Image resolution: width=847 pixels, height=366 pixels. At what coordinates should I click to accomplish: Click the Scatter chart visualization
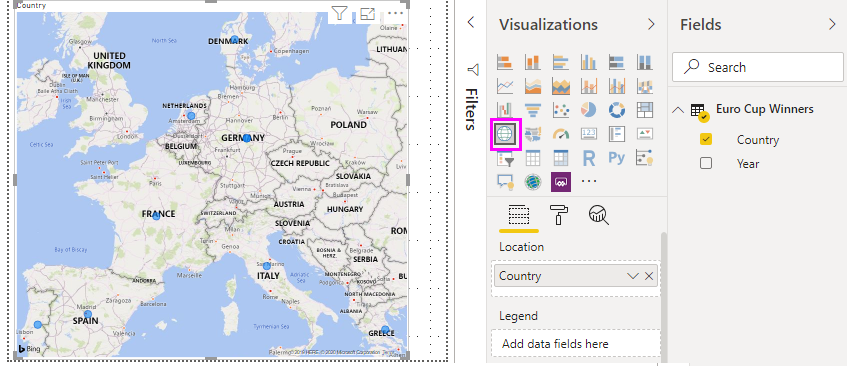561,110
